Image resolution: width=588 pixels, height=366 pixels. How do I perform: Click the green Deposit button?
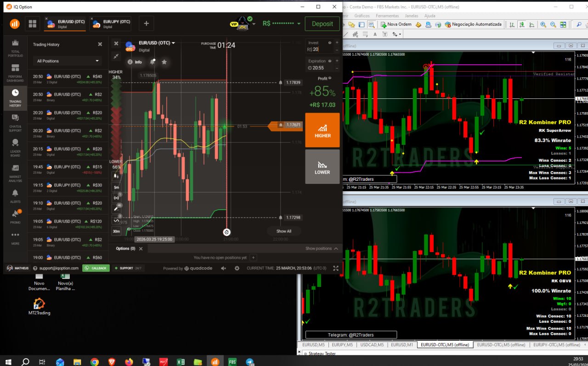pyautogui.click(x=322, y=24)
